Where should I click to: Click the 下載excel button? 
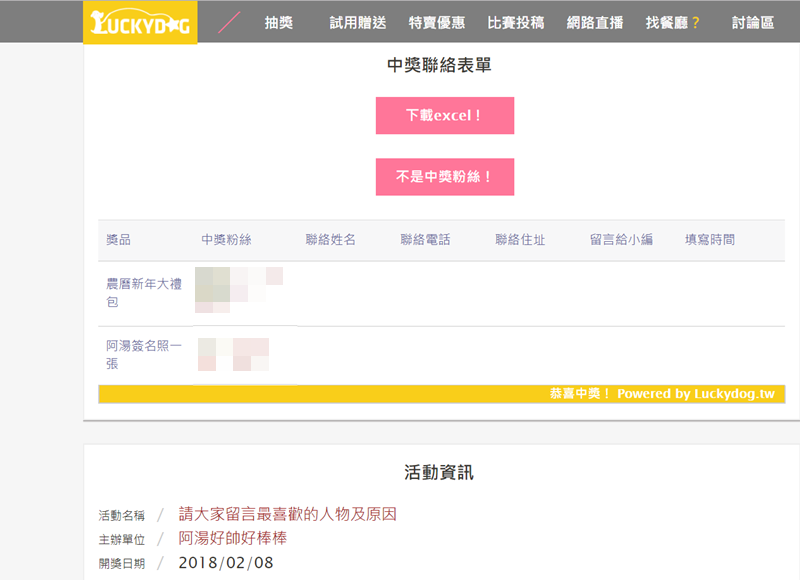(445, 116)
